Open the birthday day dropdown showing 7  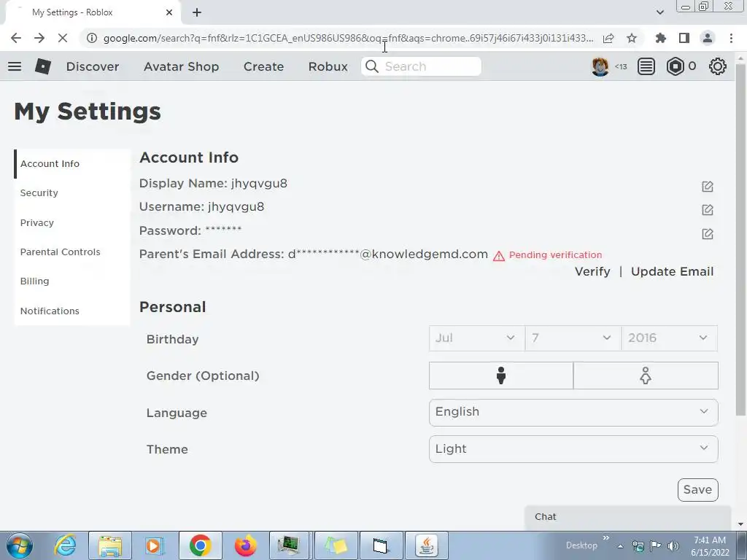pyautogui.click(x=573, y=338)
